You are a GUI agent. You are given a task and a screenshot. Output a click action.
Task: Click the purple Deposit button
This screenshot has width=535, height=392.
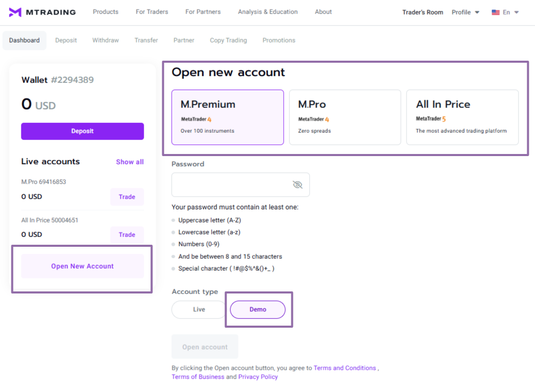point(82,131)
